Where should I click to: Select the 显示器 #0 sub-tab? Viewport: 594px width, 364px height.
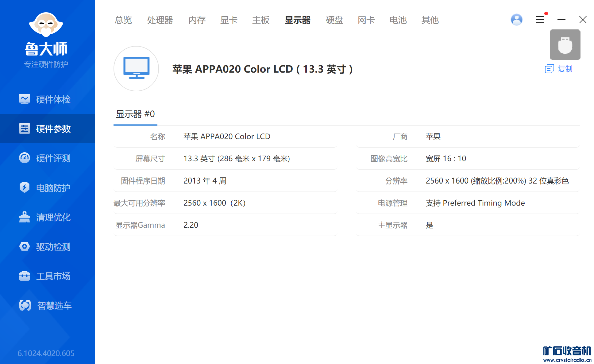(135, 114)
